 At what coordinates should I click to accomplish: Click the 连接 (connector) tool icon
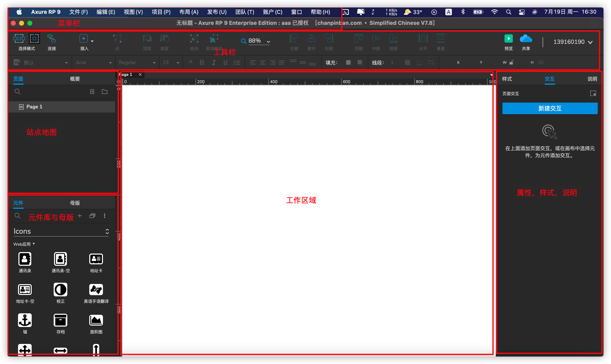point(52,39)
